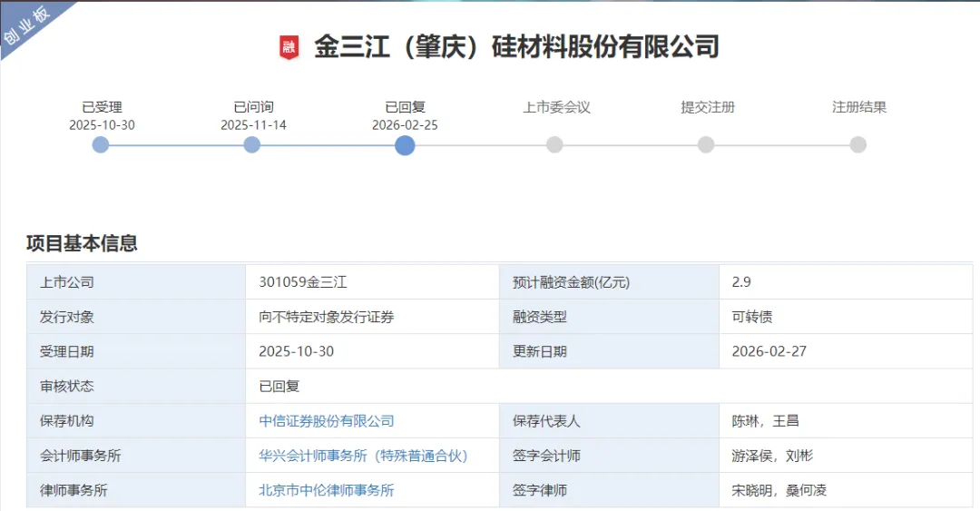The width and height of the screenshot is (980, 511).
Task: Click the 项目基本信息 section heading
Action: pos(82,243)
